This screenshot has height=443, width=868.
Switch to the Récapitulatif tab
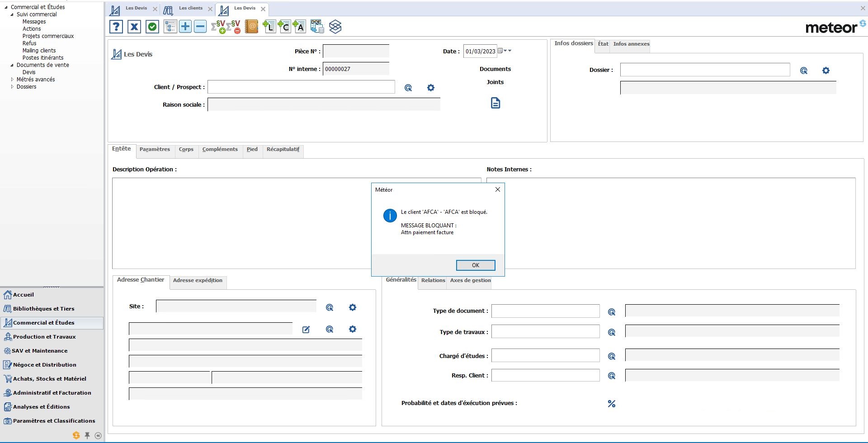[283, 150]
